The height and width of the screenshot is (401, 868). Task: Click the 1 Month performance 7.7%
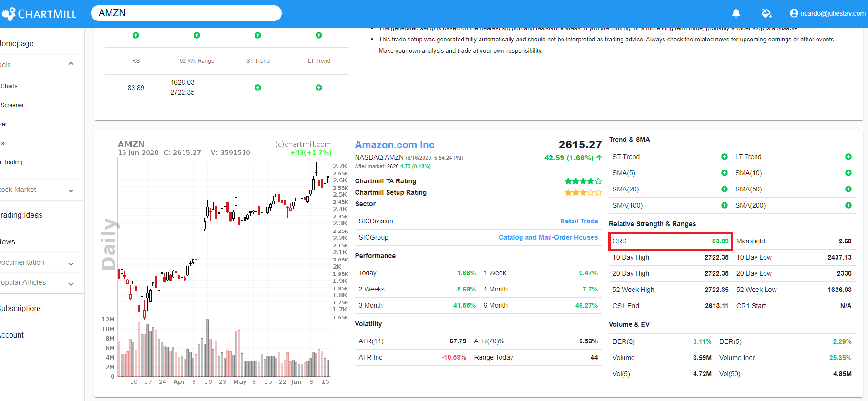pos(590,289)
